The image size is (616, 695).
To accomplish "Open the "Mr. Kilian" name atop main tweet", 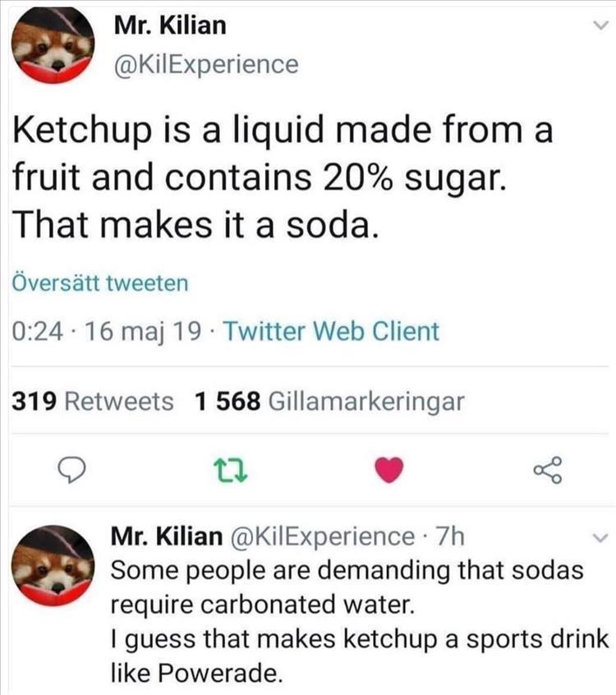I will [x=169, y=25].
